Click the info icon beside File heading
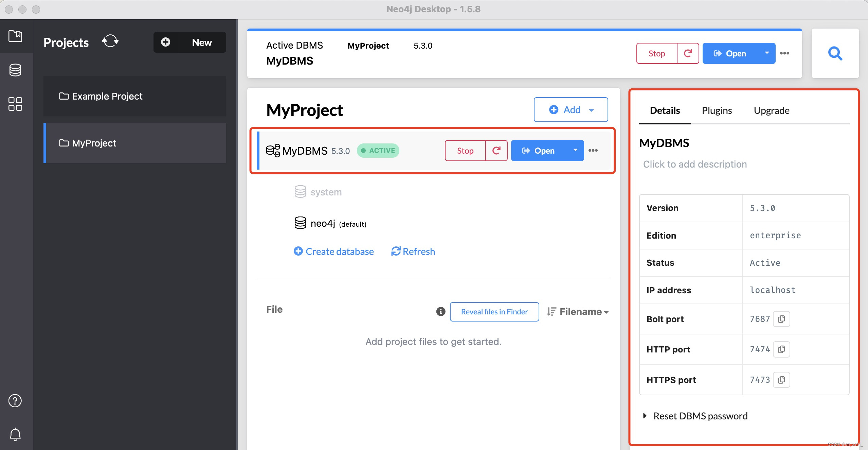Image resolution: width=868 pixels, height=450 pixels. (x=440, y=312)
